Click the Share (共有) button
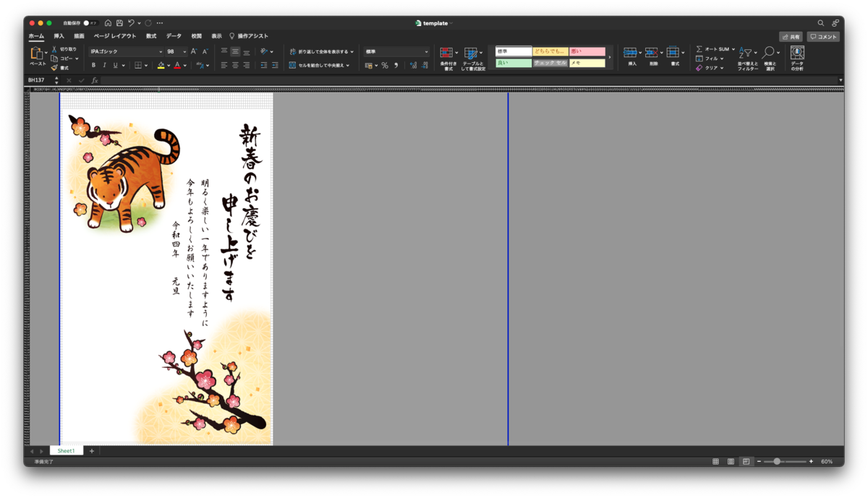Image resolution: width=868 pixels, height=498 pixels. tap(791, 37)
